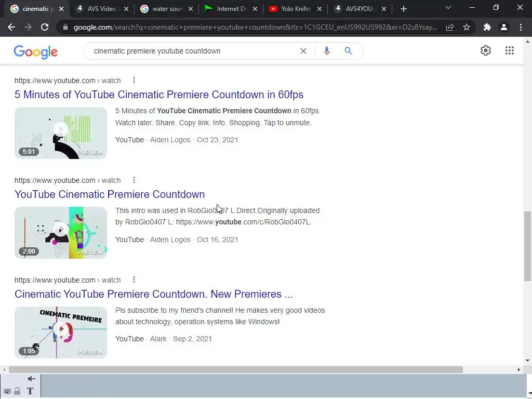The image size is (532, 399).
Task: Click the scroll-right arrow on horizontal scrollbar
Action: pos(518,369)
